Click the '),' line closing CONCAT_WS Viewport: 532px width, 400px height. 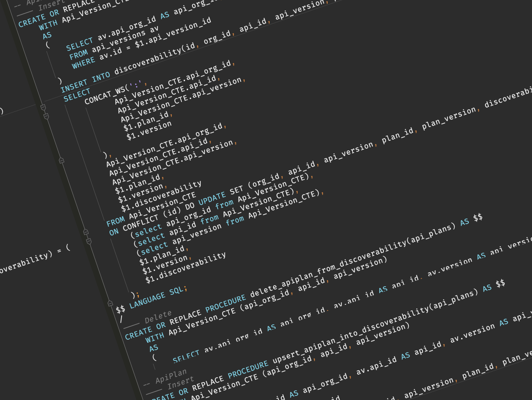click(108, 155)
